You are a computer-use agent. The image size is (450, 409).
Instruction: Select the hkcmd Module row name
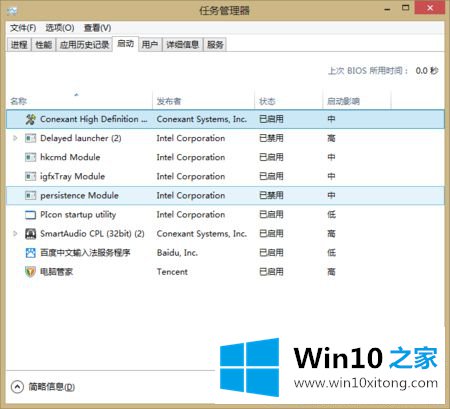[70, 157]
